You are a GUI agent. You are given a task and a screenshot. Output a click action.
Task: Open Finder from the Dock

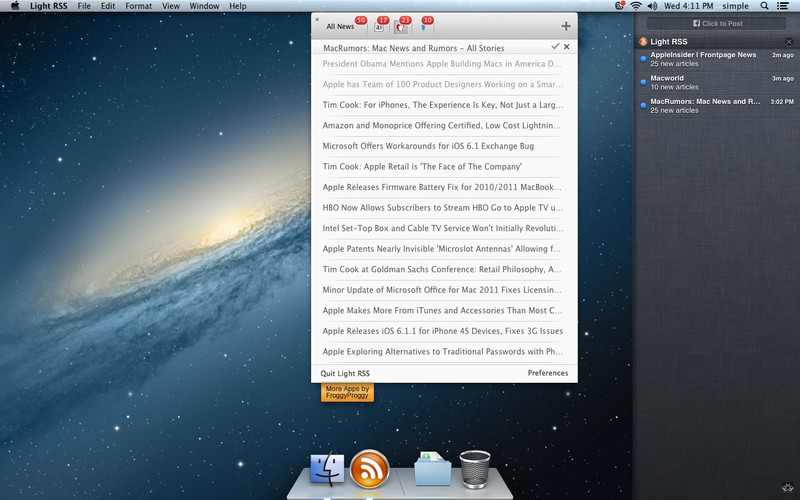pos(327,469)
